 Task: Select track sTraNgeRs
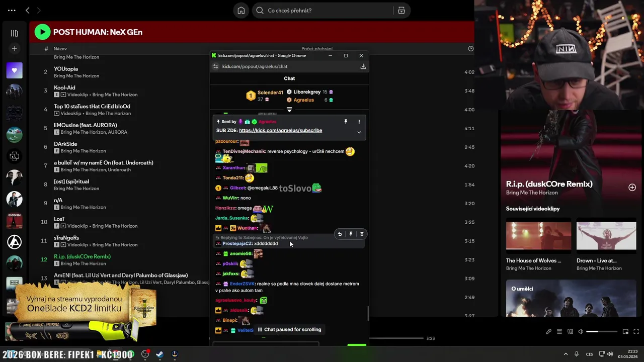click(x=66, y=238)
